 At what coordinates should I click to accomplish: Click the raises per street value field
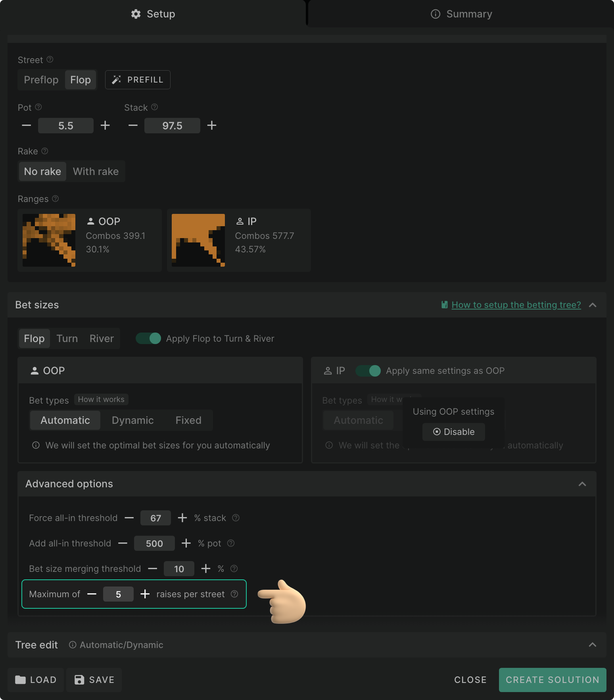pos(118,594)
